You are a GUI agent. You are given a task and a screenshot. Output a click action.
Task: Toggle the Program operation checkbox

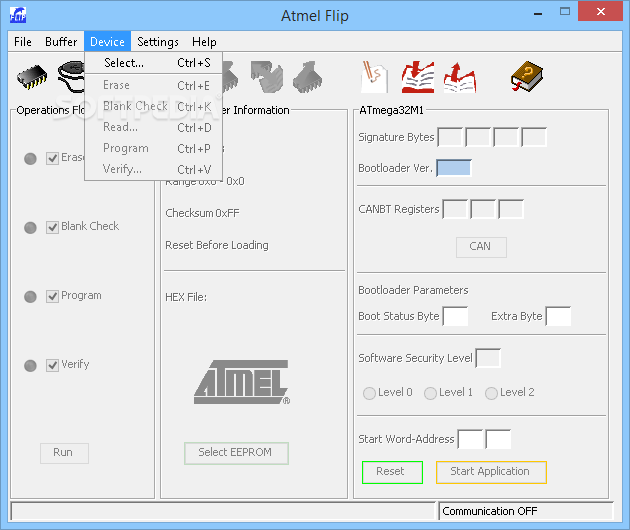52,296
